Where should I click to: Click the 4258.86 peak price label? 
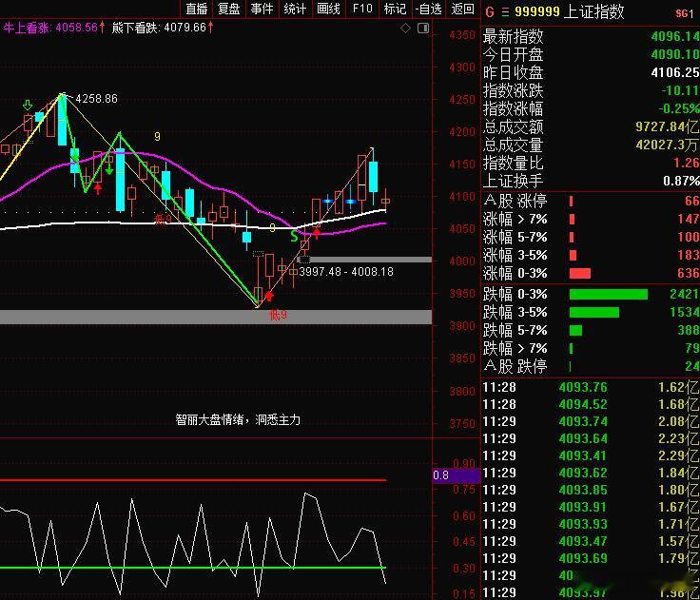pyautogui.click(x=96, y=99)
